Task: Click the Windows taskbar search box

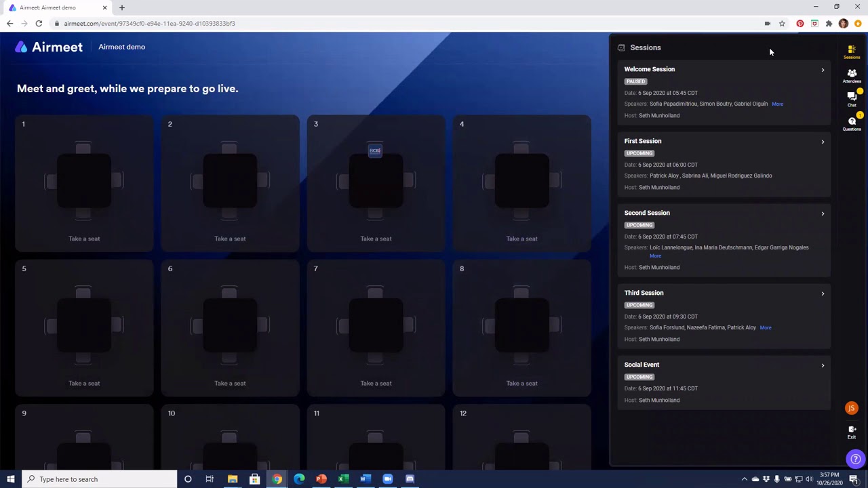Action: click(x=99, y=479)
